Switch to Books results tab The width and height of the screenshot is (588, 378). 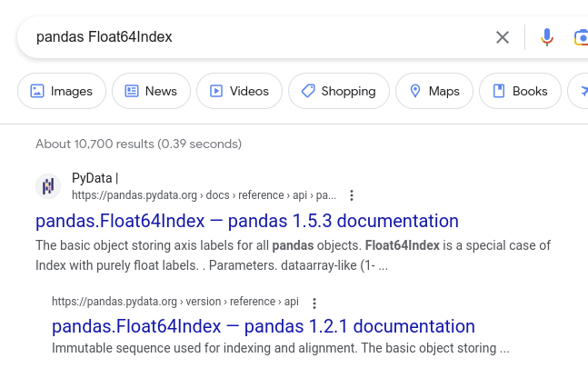(520, 91)
